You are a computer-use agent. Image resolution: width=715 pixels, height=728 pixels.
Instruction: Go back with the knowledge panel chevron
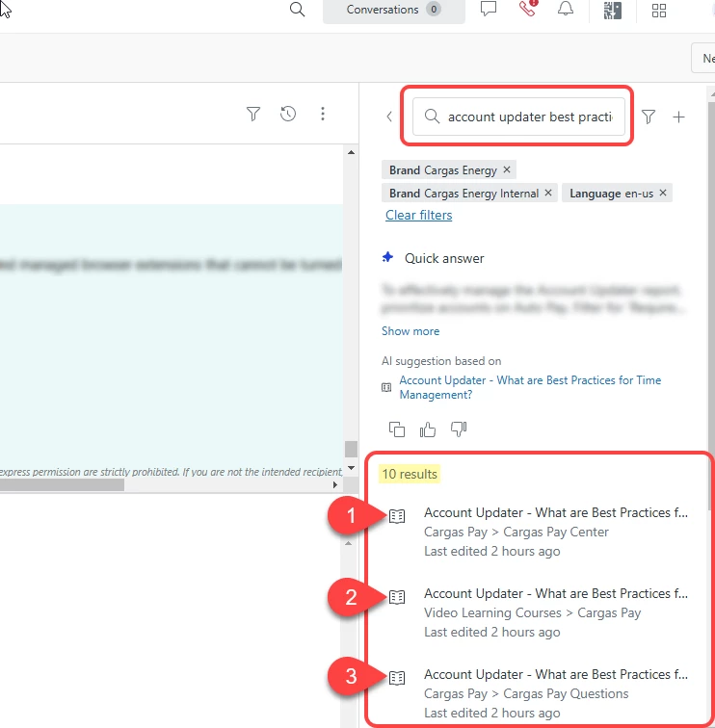click(389, 117)
